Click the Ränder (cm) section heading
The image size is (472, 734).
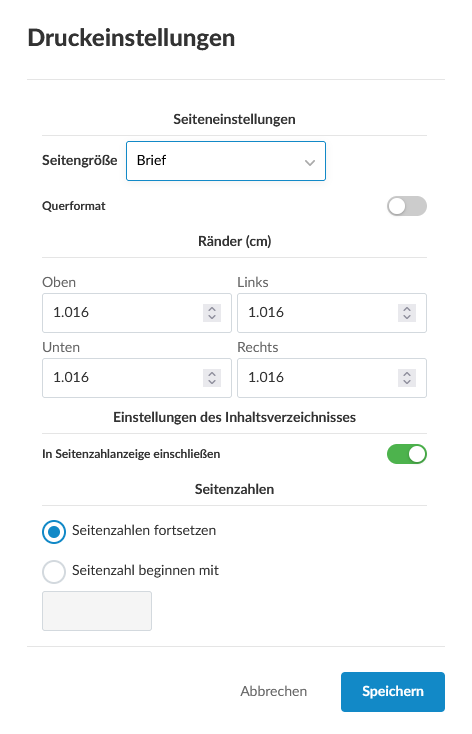pos(234,241)
